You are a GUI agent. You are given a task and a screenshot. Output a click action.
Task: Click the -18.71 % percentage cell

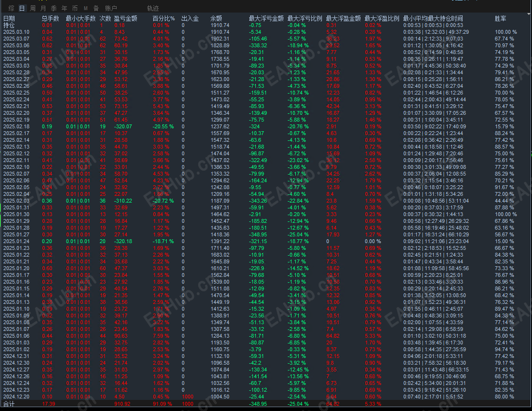163,241
